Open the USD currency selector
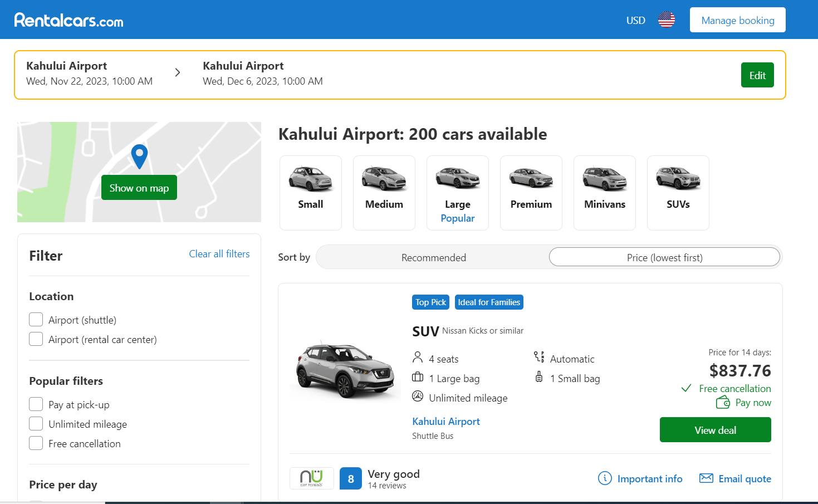Screen dimensions: 818x504 [635, 21]
